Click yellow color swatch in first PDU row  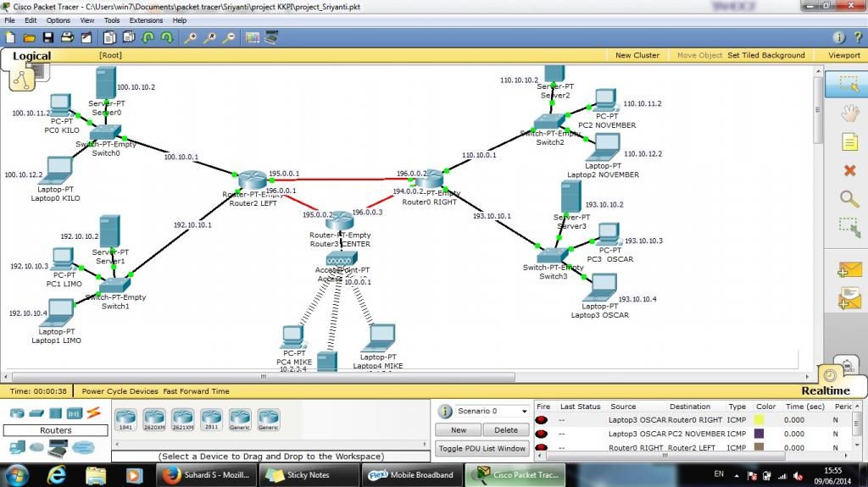pos(759,419)
